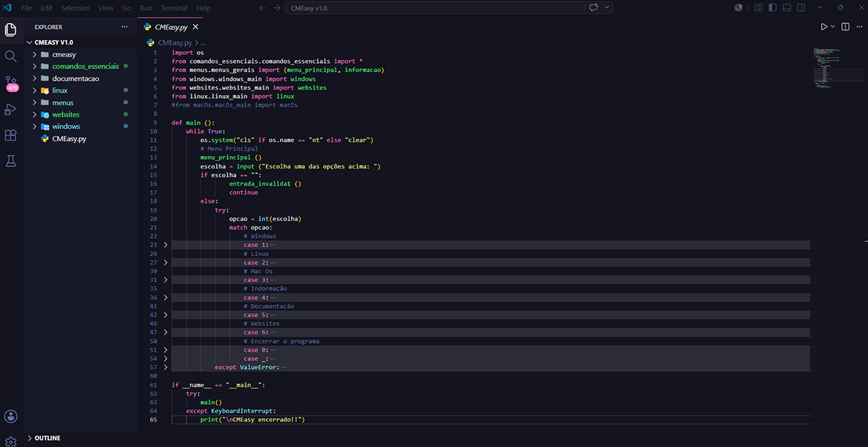Unfold case 6 at line 47

pyautogui.click(x=165, y=333)
